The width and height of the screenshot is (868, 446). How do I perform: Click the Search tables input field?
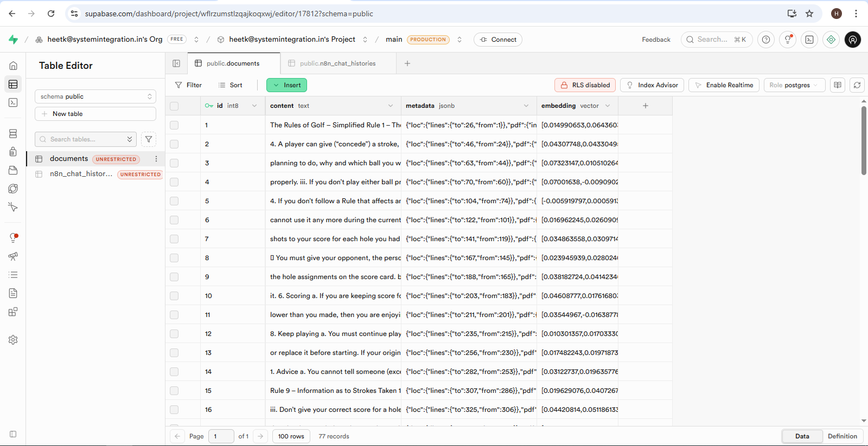pos(81,139)
